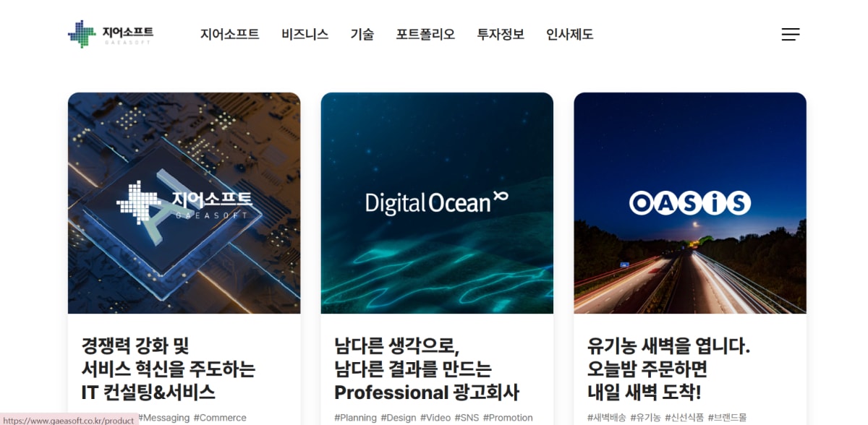Open the Gaeasoft chip image card
868x425 pixels.
click(x=184, y=203)
